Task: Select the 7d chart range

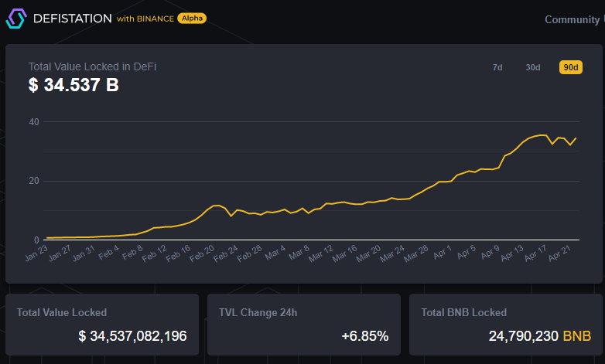Action: click(497, 67)
